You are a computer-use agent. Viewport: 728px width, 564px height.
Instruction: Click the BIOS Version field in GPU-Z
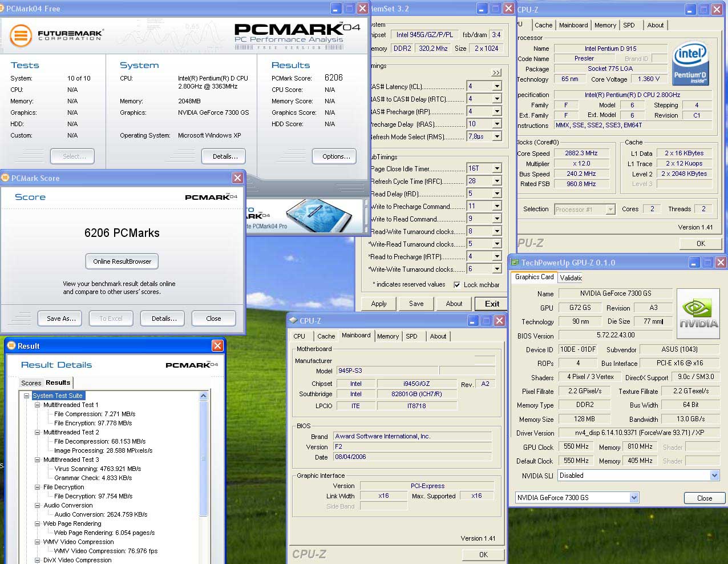pyautogui.click(x=616, y=335)
